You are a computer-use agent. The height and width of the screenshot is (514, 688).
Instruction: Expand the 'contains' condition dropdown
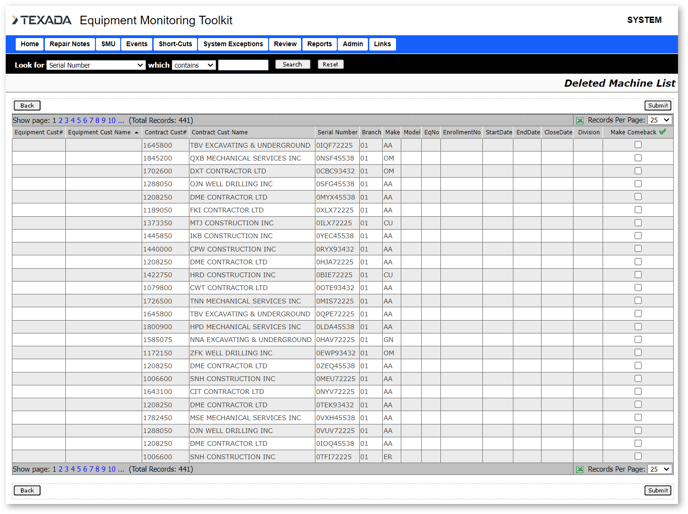point(193,65)
